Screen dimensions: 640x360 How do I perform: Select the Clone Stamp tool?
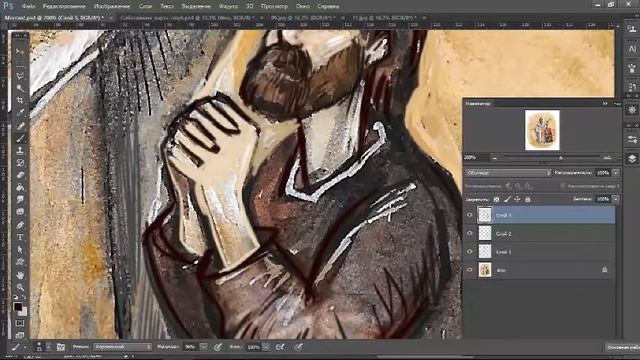tap(20, 151)
